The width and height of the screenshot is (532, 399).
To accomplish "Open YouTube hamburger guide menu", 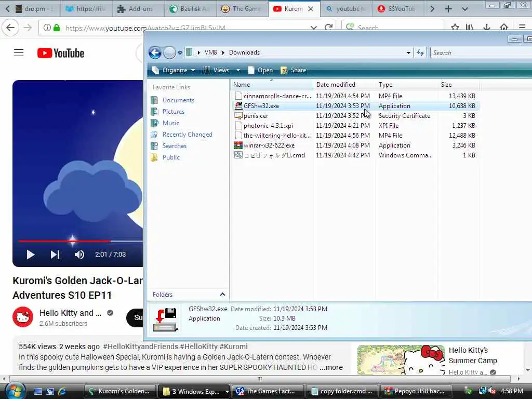I will [19, 53].
